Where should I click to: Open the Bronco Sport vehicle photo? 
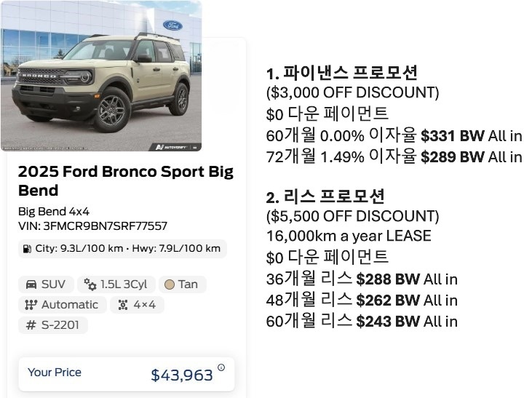[x=101, y=76]
